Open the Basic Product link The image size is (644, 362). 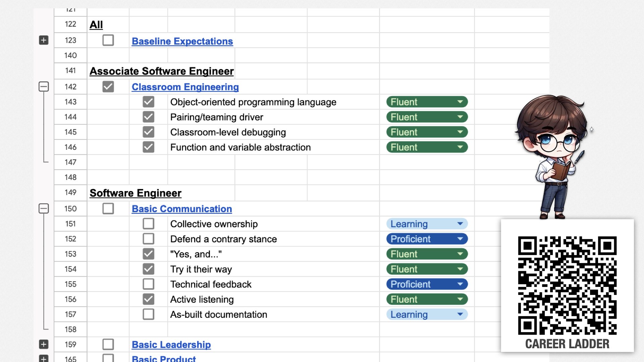[164, 358]
